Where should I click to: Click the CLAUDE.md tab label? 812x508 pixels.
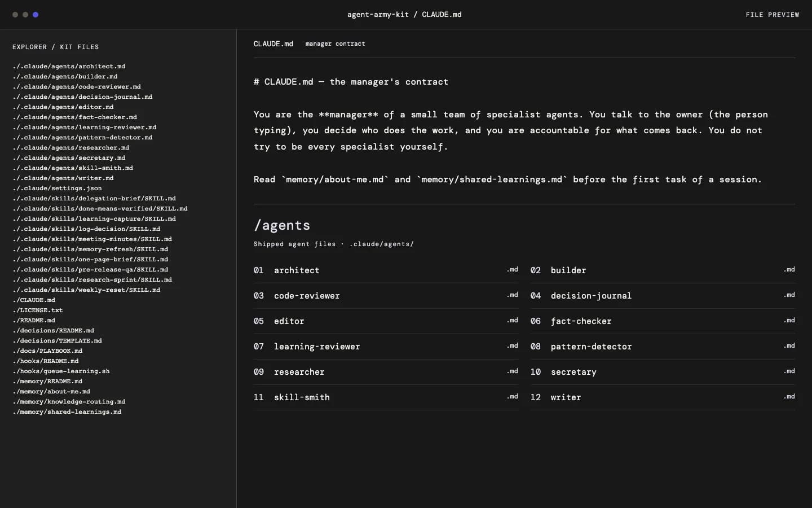(273, 43)
